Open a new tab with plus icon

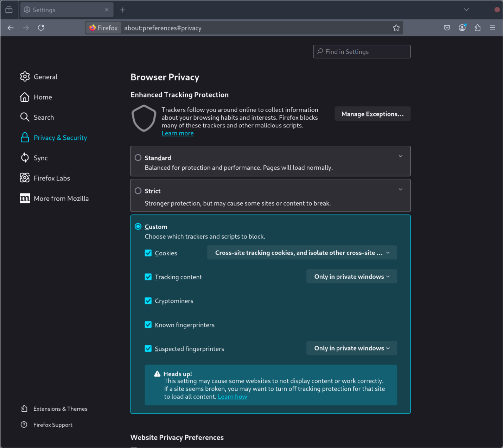(122, 10)
